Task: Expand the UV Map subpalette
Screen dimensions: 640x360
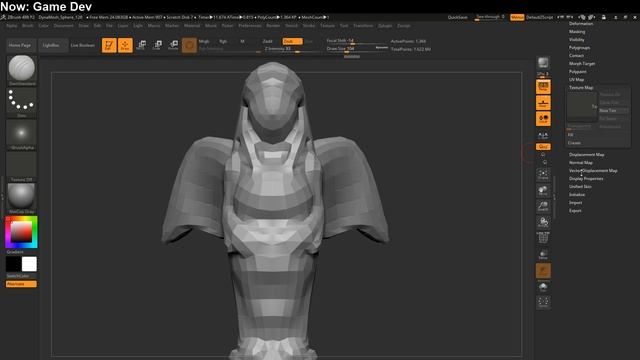Action: click(x=576, y=80)
